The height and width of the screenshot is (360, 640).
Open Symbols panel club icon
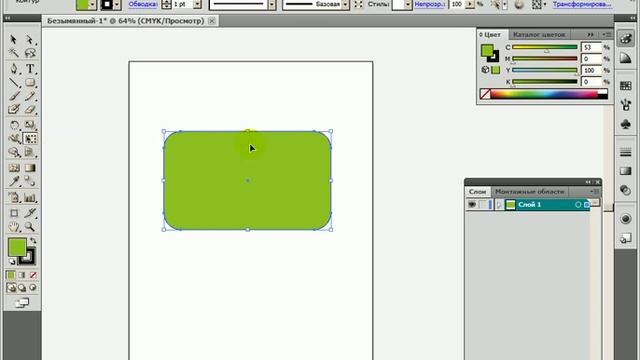tap(625, 124)
